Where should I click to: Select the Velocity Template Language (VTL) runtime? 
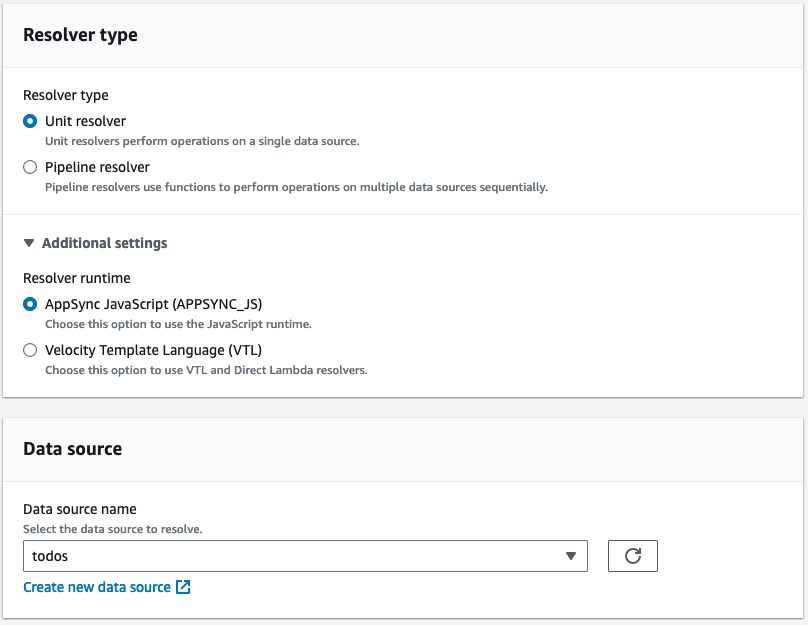point(30,350)
